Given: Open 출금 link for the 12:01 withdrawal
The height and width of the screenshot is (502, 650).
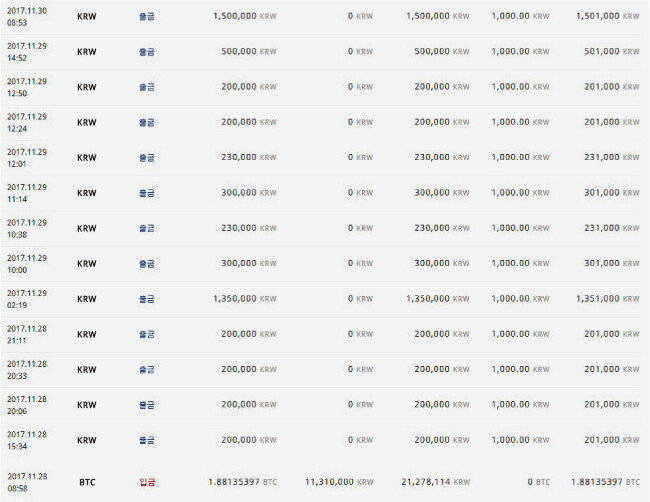Looking at the screenshot, I should point(147,158).
